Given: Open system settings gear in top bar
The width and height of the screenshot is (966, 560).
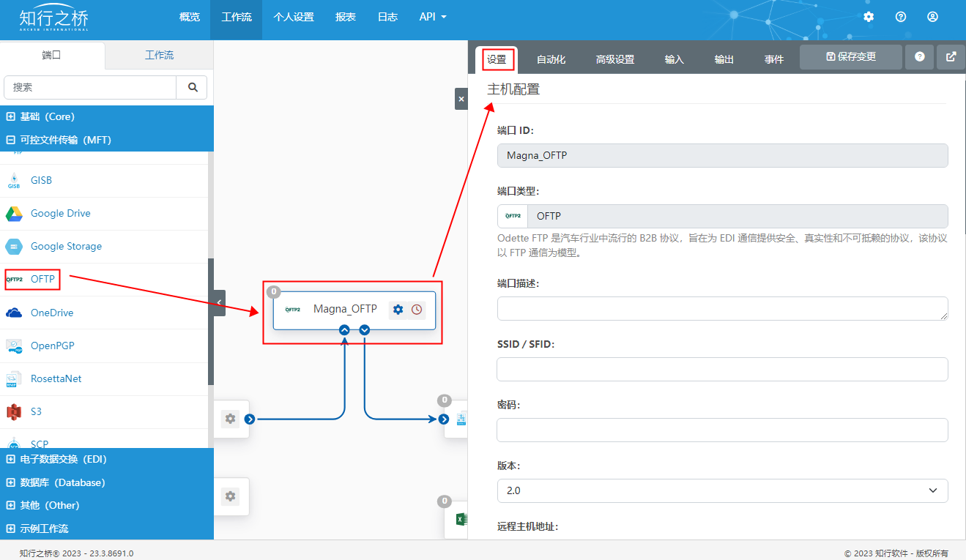Looking at the screenshot, I should [869, 17].
